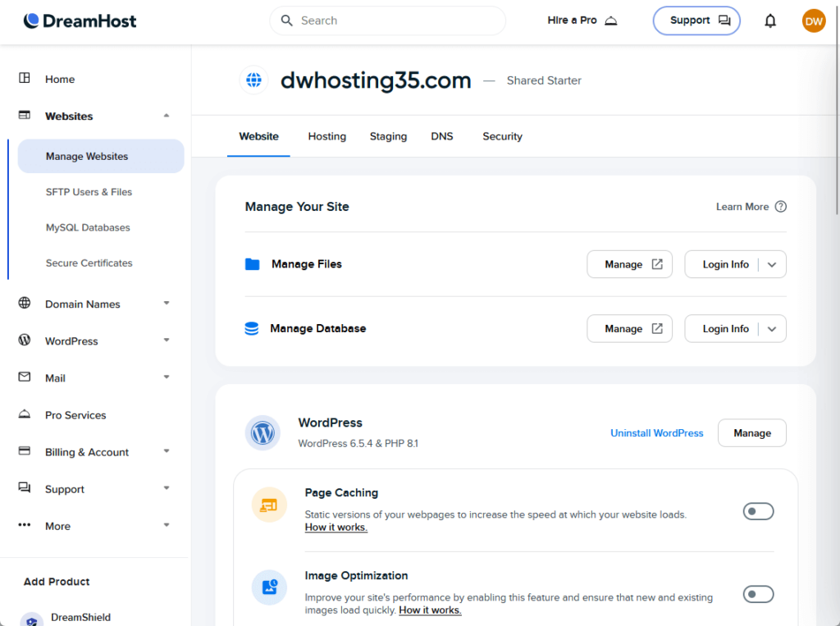Open Manage Files Login Info dropdown chevron

pyautogui.click(x=772, y=265)
